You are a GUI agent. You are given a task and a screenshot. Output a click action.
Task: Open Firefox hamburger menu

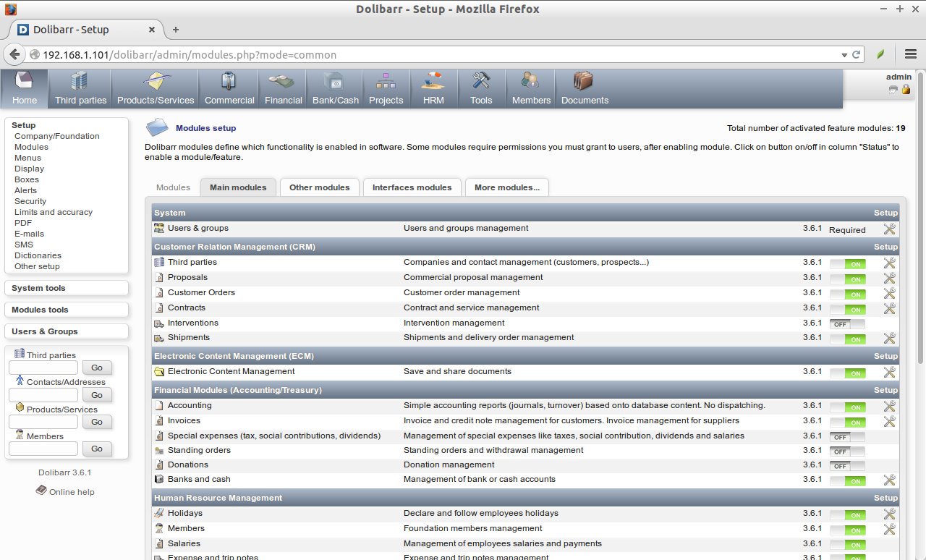coord(911,54)
